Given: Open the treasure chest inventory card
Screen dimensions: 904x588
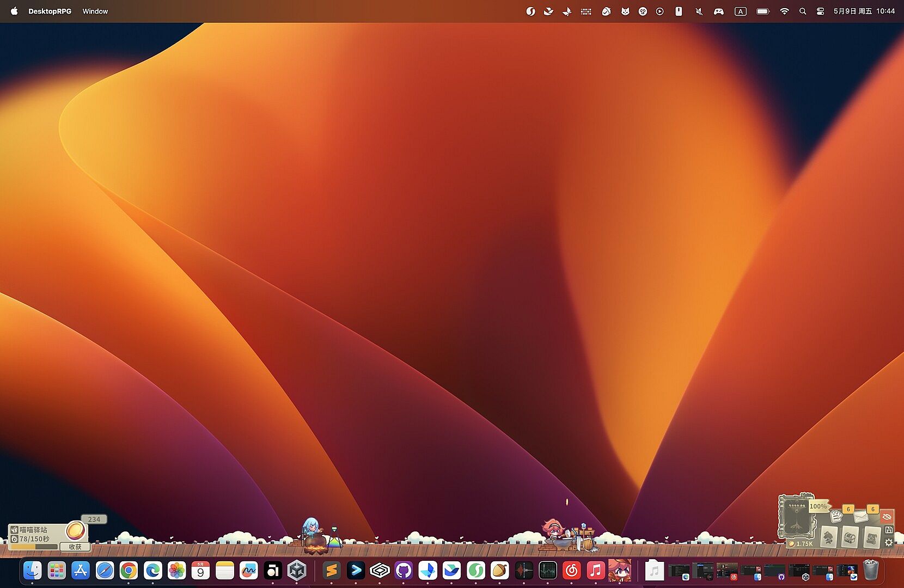Looking at the screenshot, I should pyautogui.click(x=850, y=538).
